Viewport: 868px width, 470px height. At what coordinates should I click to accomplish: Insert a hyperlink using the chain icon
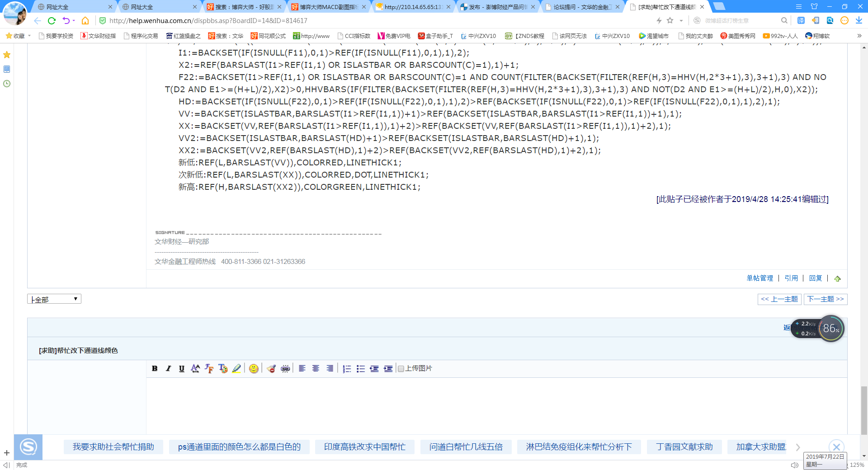tap(285, 368)
